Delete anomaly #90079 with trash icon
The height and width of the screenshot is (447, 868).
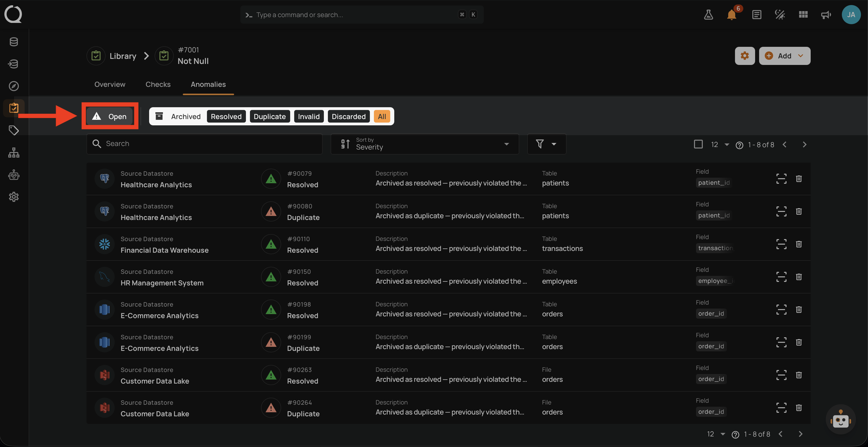coord(799,179)
